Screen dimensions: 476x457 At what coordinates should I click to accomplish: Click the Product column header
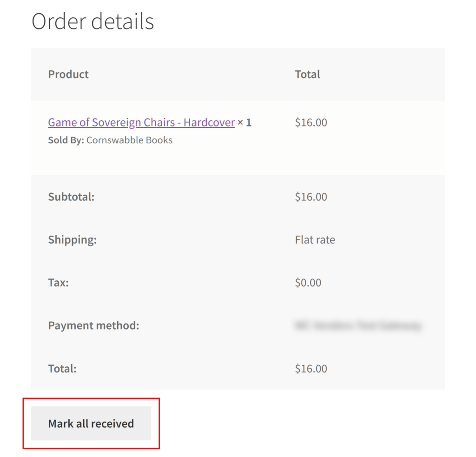click(x=68, y=74)
